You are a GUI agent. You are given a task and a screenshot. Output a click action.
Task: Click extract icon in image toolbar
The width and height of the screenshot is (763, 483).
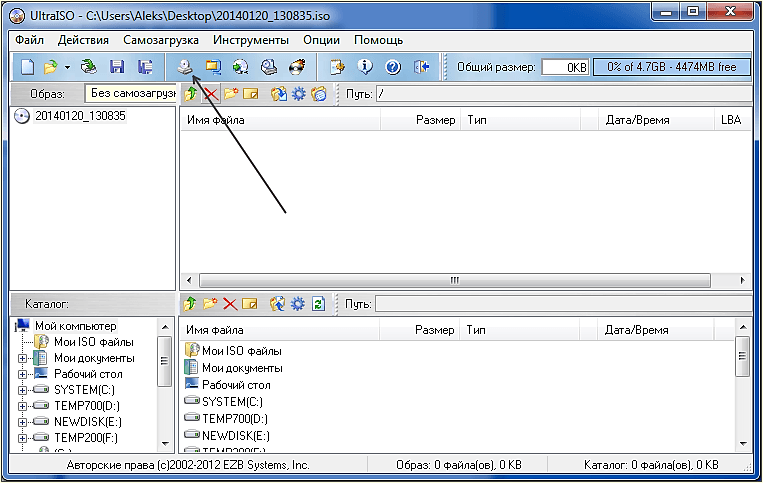(279, 93)
